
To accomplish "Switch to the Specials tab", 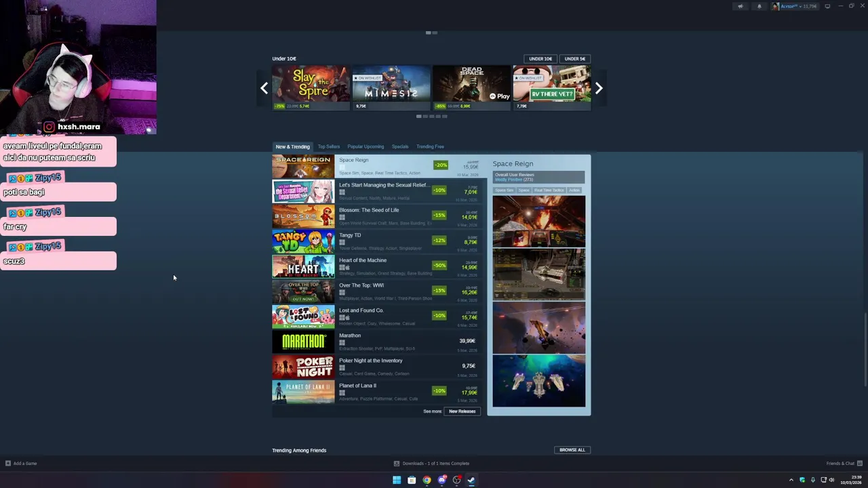I will click(x=400, y=146).
